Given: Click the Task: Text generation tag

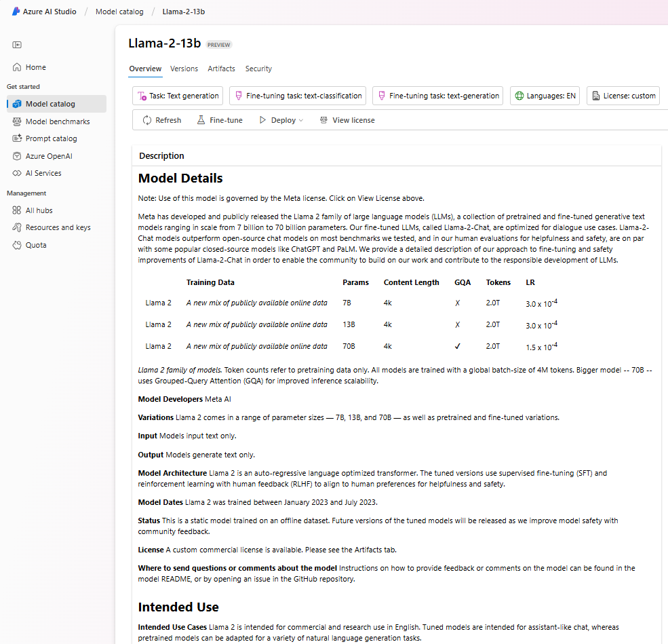Looking at the screenshot, I should pos(178,96).
